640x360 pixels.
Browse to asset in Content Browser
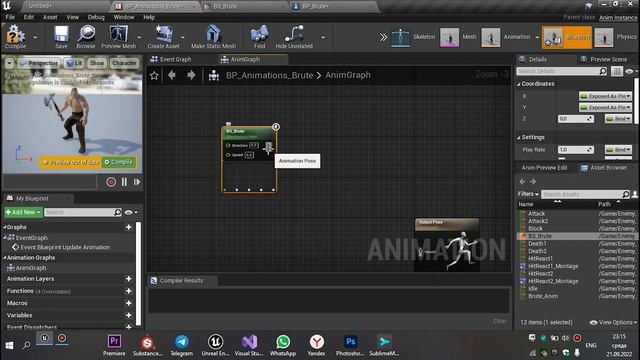coord(86,36)
